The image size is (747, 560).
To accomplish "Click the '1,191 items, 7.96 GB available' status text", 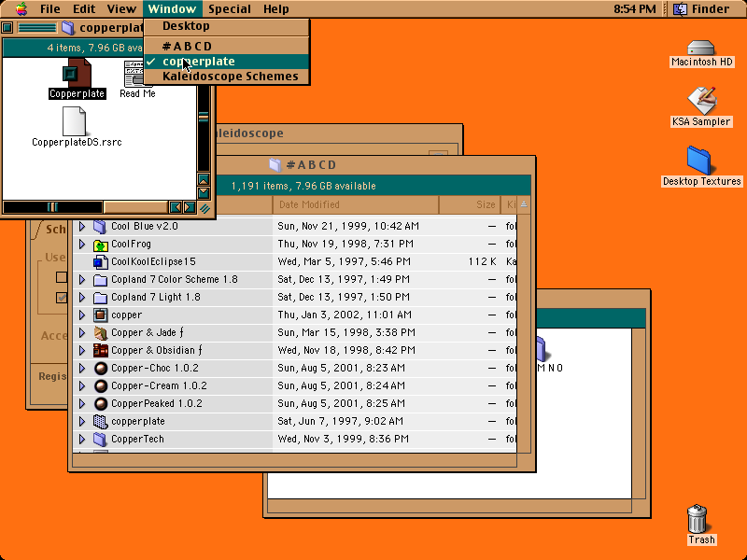I will click(x=303, y=186).
